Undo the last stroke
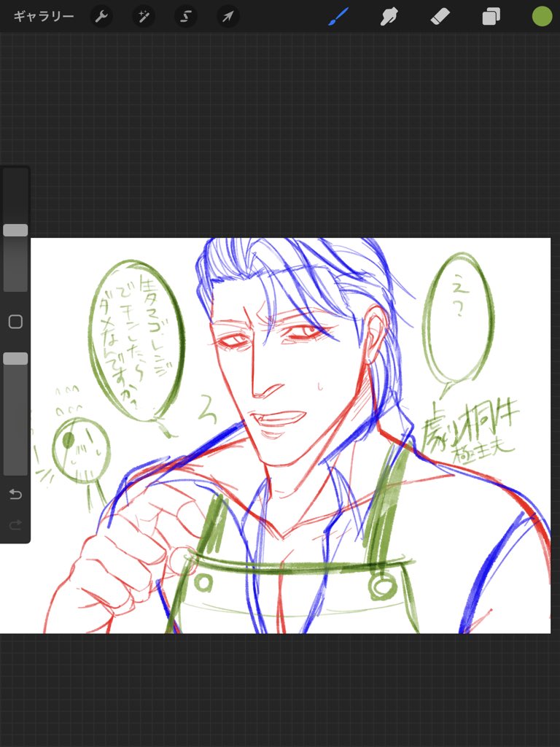The height and width of the screenshot is (747, 560). point(15,494)
